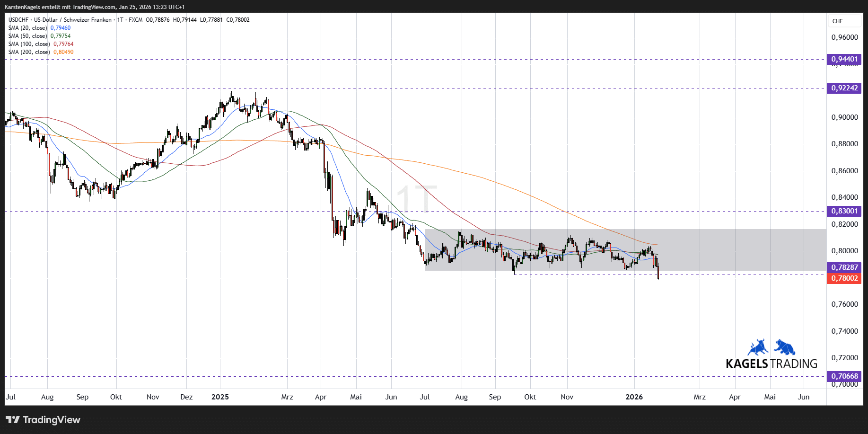Select the 0,78287 price level label
Viewport: 868px width, 434px height.
pos(844,267)
